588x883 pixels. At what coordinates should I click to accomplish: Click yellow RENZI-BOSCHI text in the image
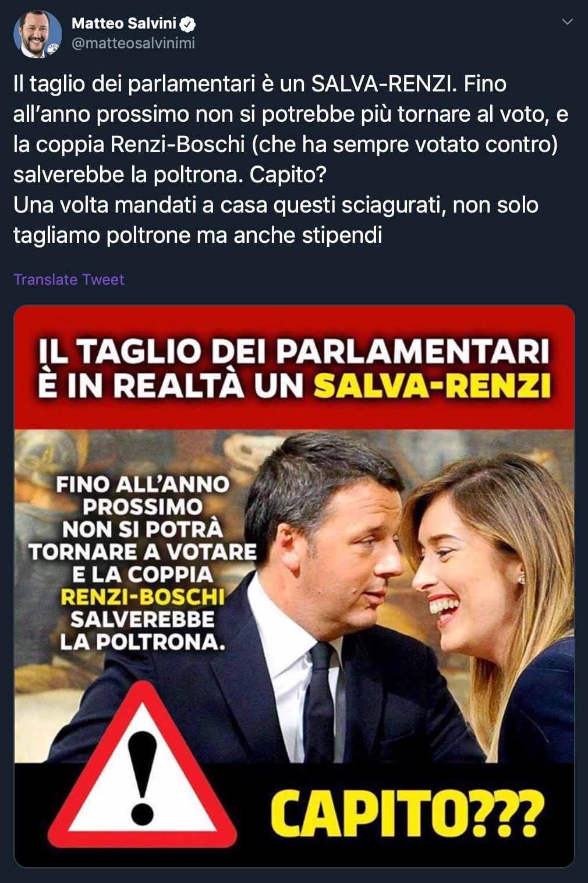pos(143,597)
